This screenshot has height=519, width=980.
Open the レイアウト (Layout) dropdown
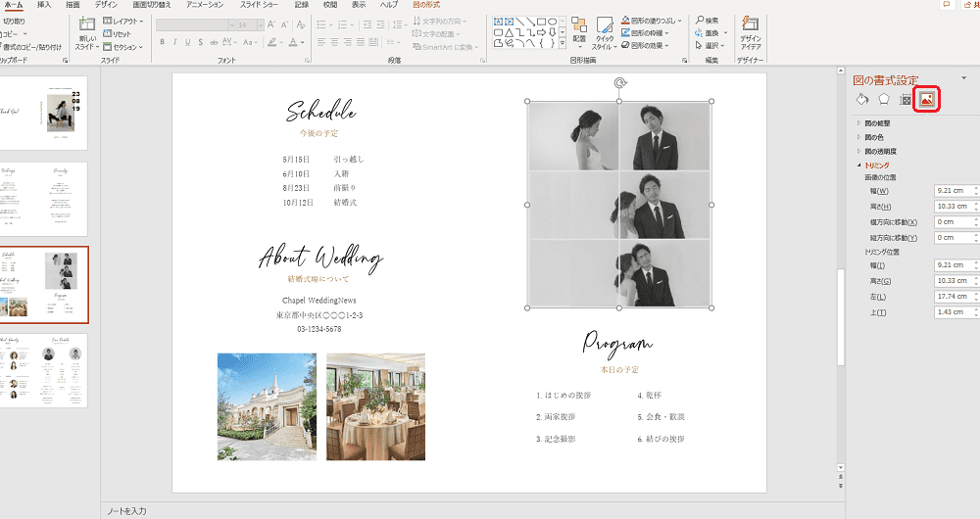pyautogui.click(x=124, y=21)
